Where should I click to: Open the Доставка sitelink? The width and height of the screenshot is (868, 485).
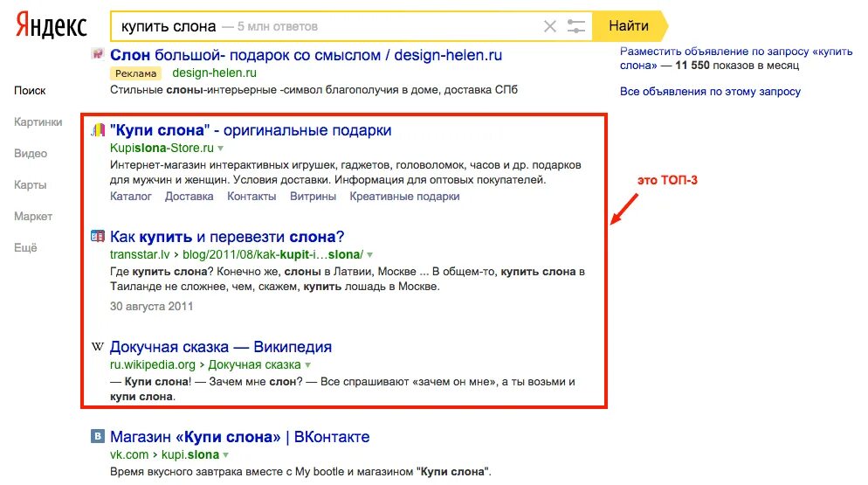coord(189,197)
